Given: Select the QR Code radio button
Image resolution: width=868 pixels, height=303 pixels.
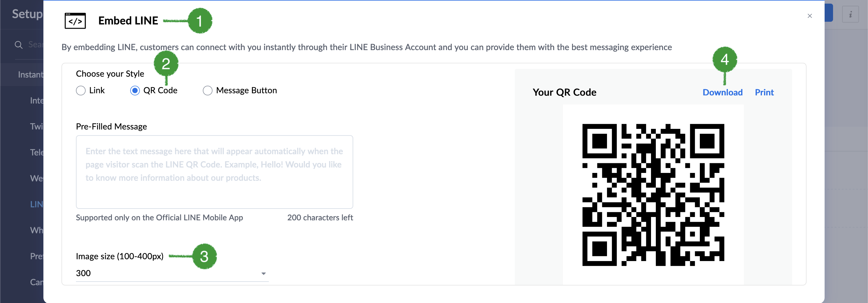Looking at the screenshot, I should coord(135,91).
